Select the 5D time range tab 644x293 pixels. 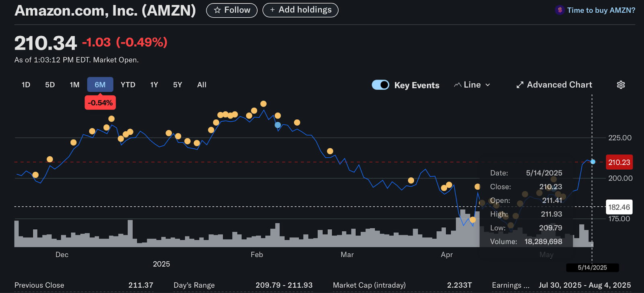click(x=50, y=85)
